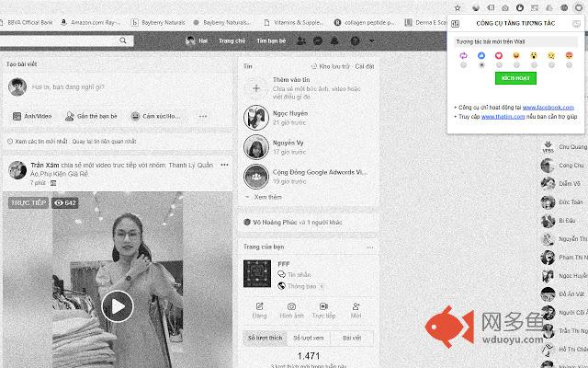Click the Facebook search magnifier icon
588x368 pixels.
tap(123, 40)
